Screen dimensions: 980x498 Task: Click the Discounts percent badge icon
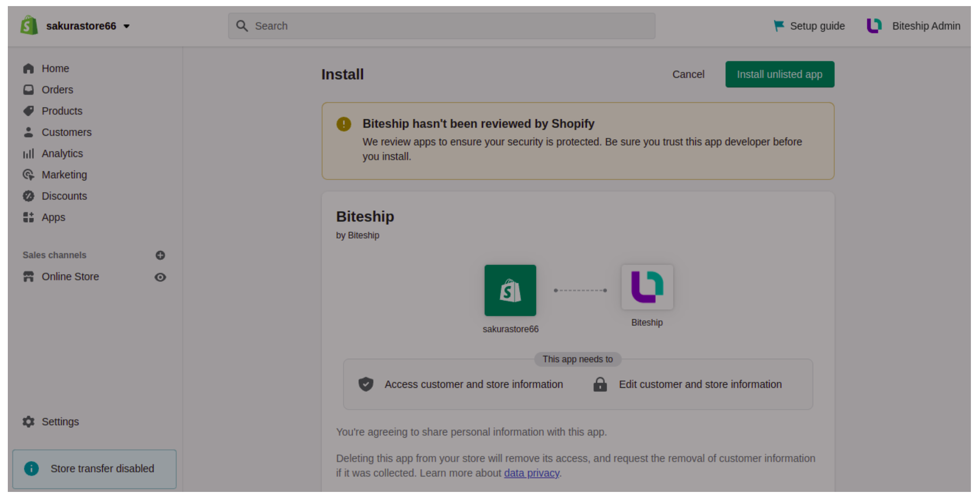pyautogui.click(x=28, y=196)
